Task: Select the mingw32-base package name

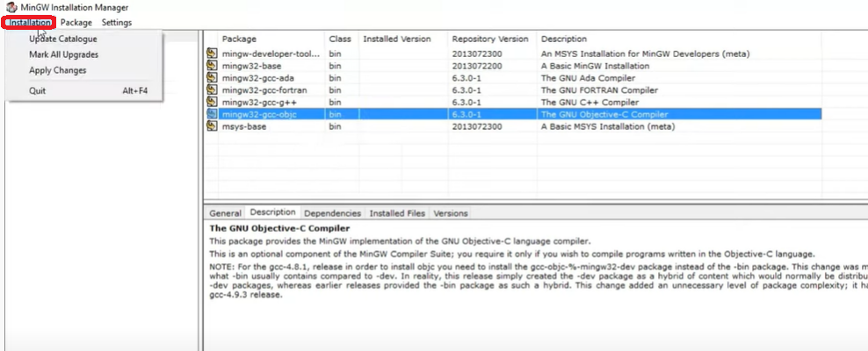Action: (252, 67)
